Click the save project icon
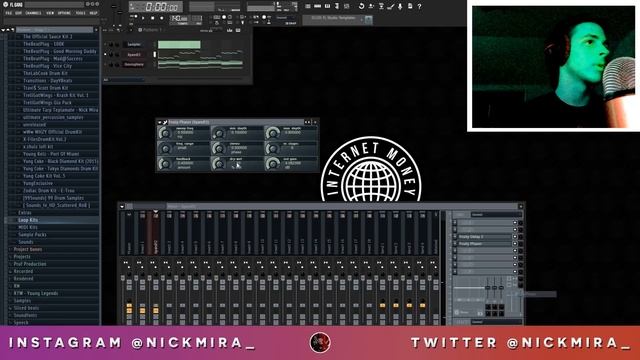Image resolution: width=640 pixels, height=360 pixels. point(371,7)
